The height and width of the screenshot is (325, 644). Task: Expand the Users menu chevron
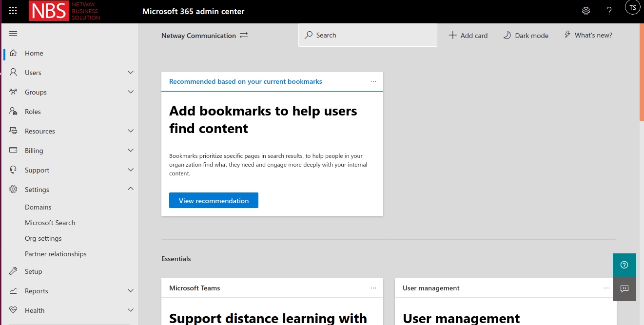(x=130, y=73)
